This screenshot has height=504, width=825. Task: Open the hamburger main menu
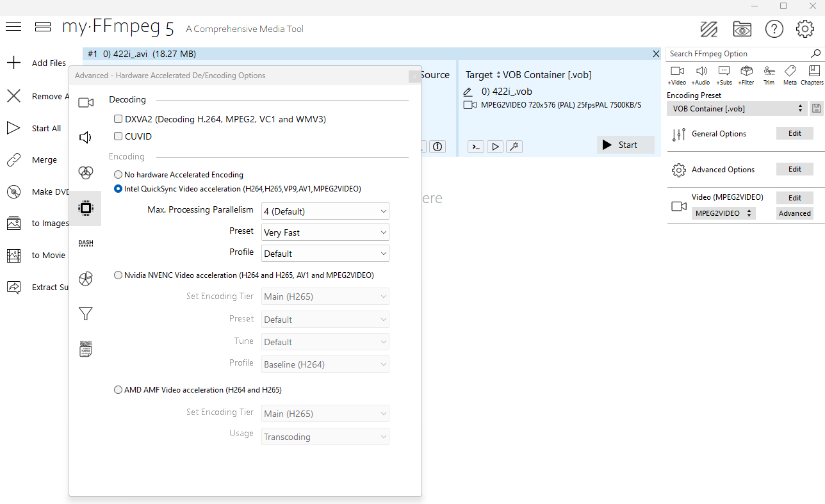13,27
